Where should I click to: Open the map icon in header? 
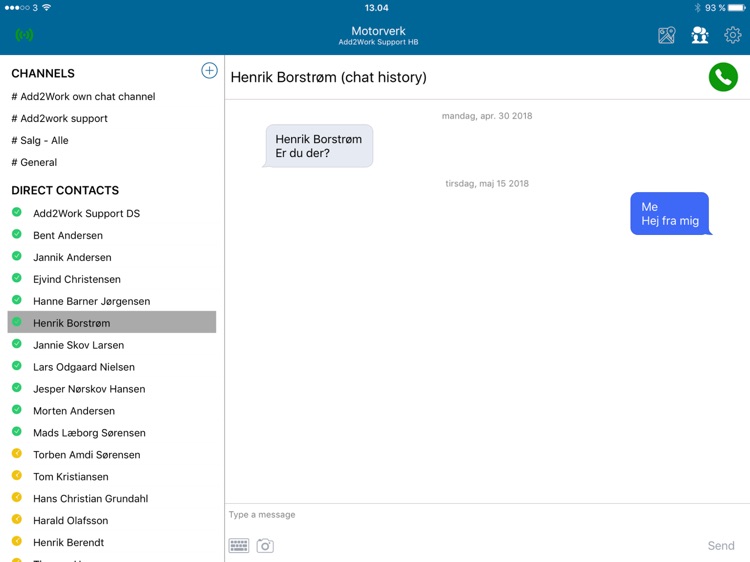click(667, 36)
